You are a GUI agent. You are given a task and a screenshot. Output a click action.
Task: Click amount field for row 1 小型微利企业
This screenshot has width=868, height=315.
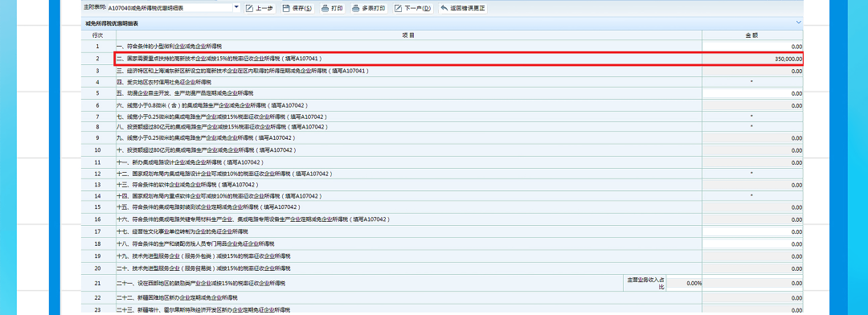coord(752,47)
